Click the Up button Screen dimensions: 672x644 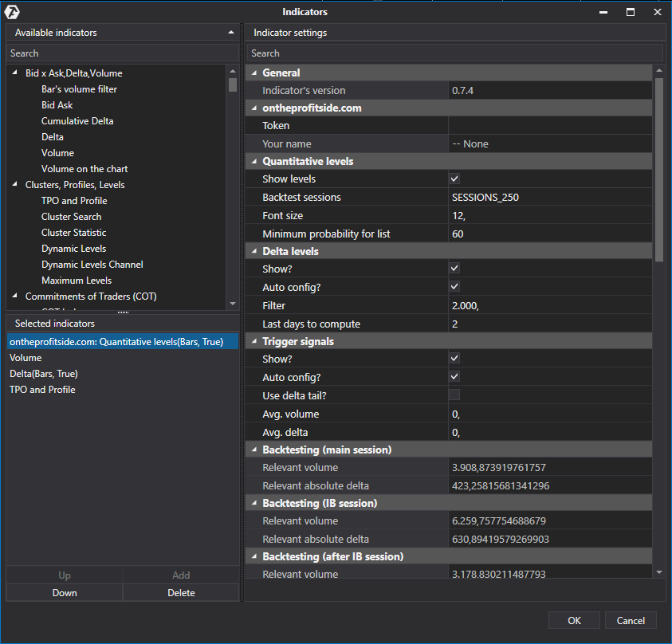[x=65, y=575]
